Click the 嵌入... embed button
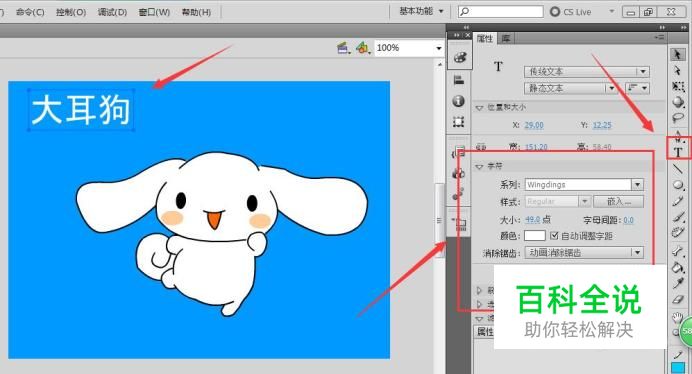This screenshot has width=692, height=374. click(x=618, y=201)
